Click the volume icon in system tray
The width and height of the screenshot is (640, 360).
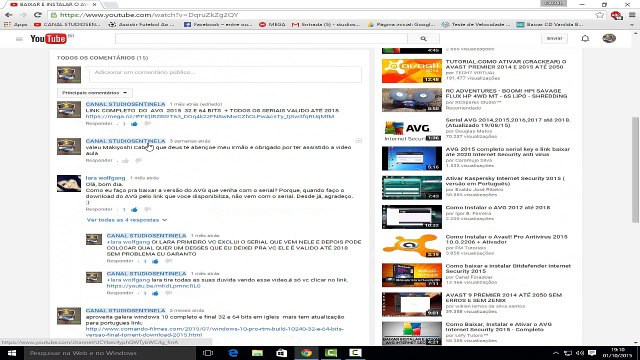pyautogui.click(x=580, y=353)
